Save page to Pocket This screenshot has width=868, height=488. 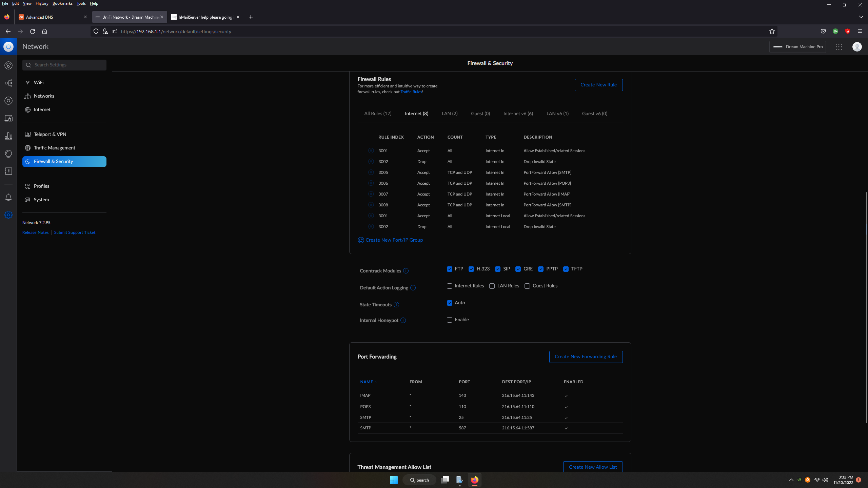pyautogui.click(x=823, y=32)
